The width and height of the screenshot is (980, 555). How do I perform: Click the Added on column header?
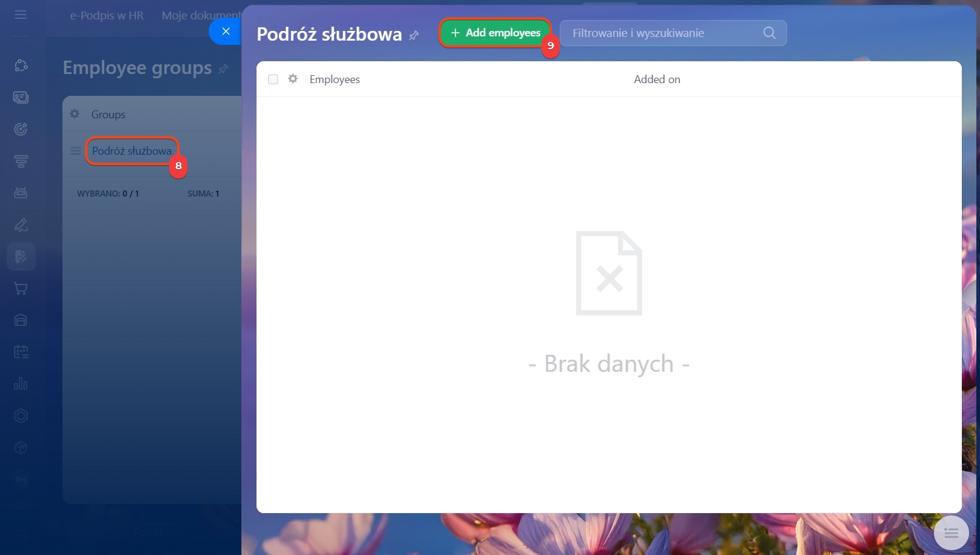pos(657,79)
